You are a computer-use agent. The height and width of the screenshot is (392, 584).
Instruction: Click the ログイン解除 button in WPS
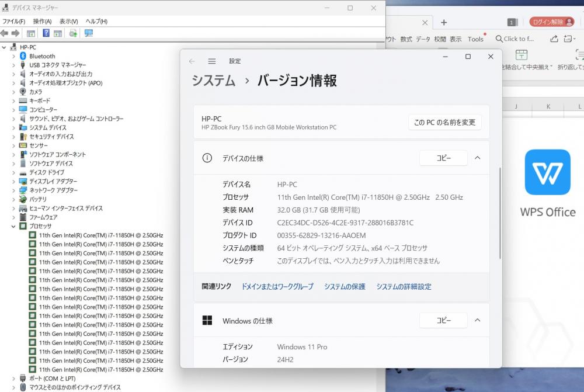[552, 22]
